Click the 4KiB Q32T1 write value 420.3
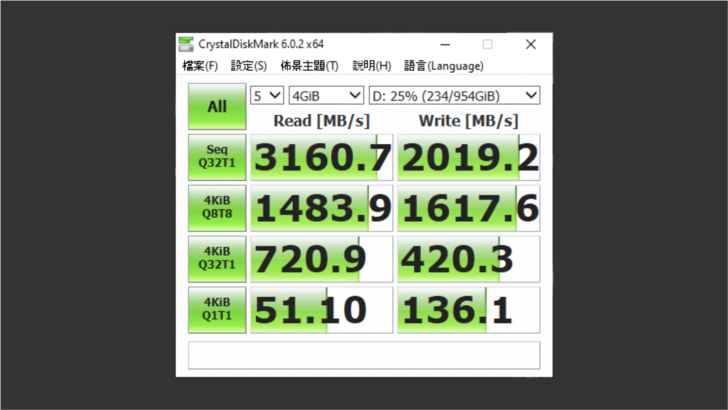This screenshot has height=410, width=728. point(468,259)
